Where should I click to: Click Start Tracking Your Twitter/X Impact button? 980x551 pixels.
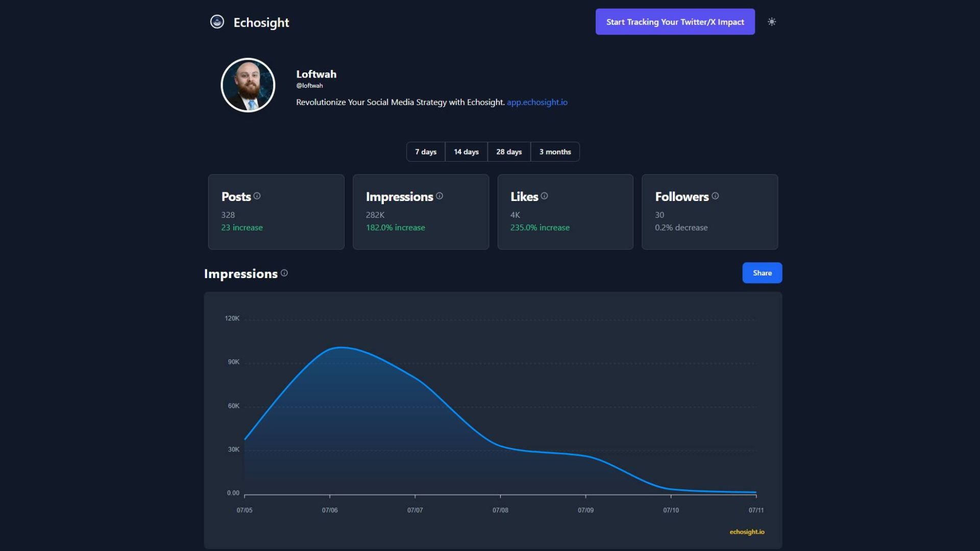675,22
